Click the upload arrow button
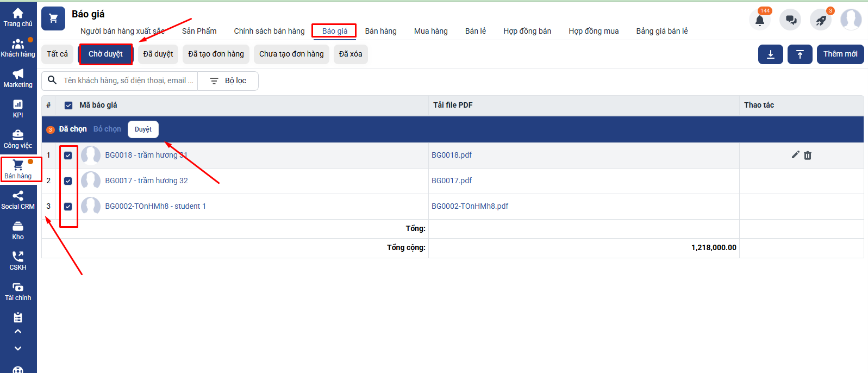The image size is (868, 373). coord(800,54)
